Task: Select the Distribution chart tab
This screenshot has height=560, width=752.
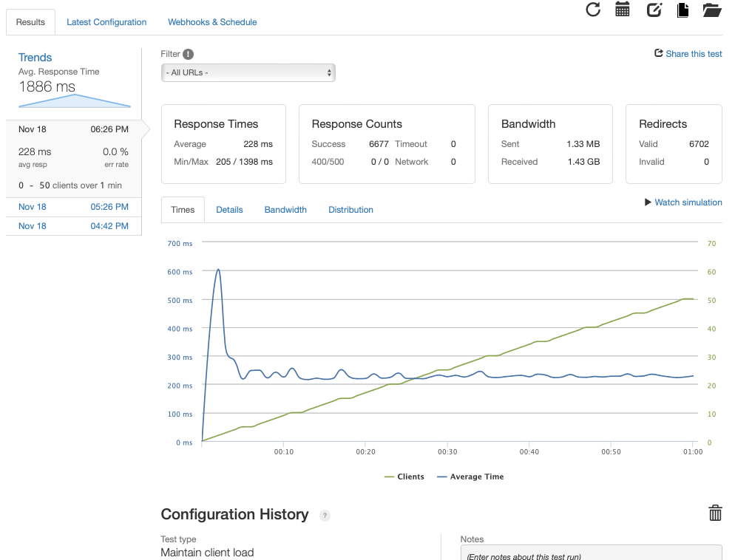Action: click(350, 210)
